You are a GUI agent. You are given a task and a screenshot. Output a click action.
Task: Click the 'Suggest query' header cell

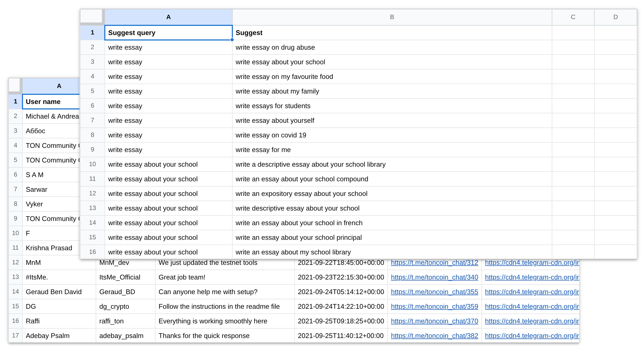point(169,33)
